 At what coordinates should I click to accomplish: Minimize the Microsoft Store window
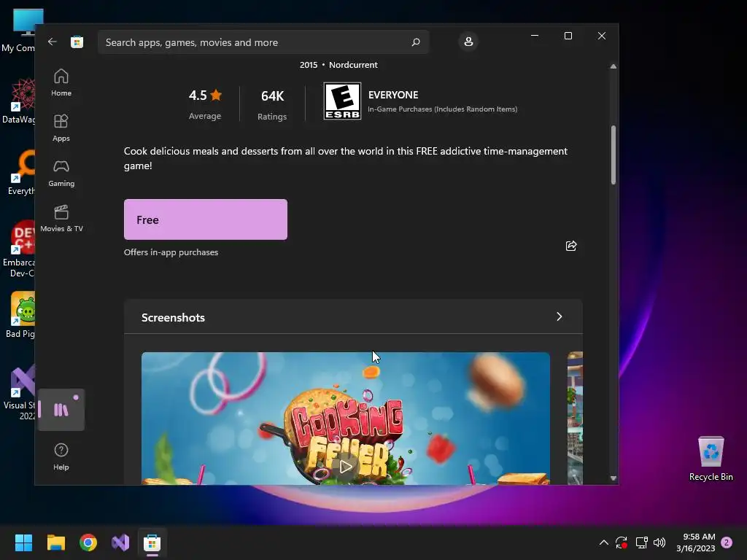tap(535, 36)
